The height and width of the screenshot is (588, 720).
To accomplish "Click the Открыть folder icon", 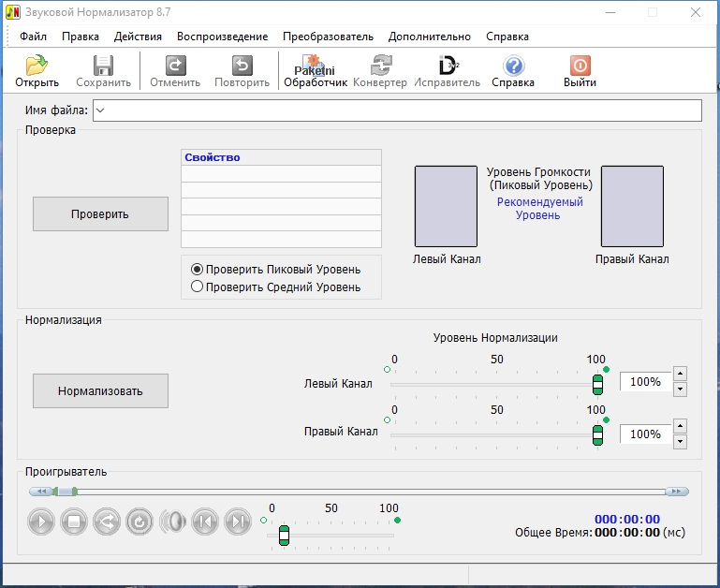I will 37,66.
